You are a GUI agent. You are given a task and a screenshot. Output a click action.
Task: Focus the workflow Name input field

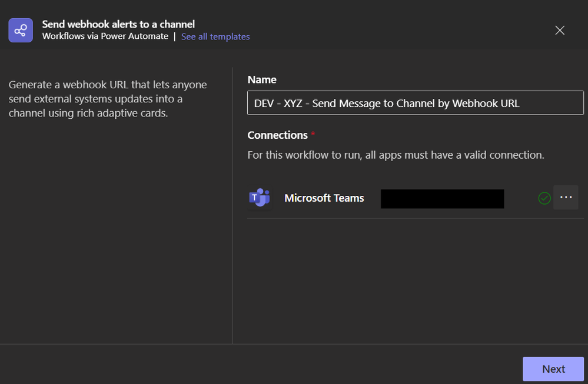pos(416,103)
